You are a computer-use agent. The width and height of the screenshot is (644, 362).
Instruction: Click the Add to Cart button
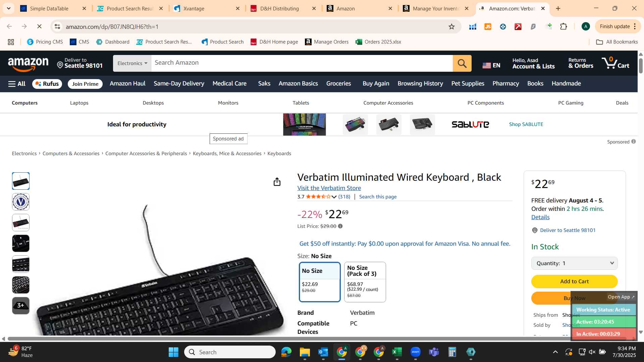pyautogui.click(x=574, y=281)
